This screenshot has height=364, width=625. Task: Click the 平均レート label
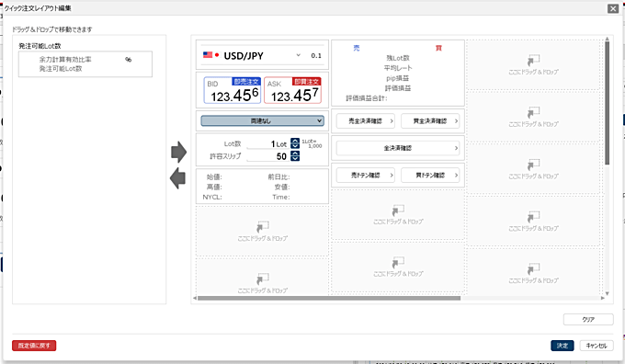point(398,68)
